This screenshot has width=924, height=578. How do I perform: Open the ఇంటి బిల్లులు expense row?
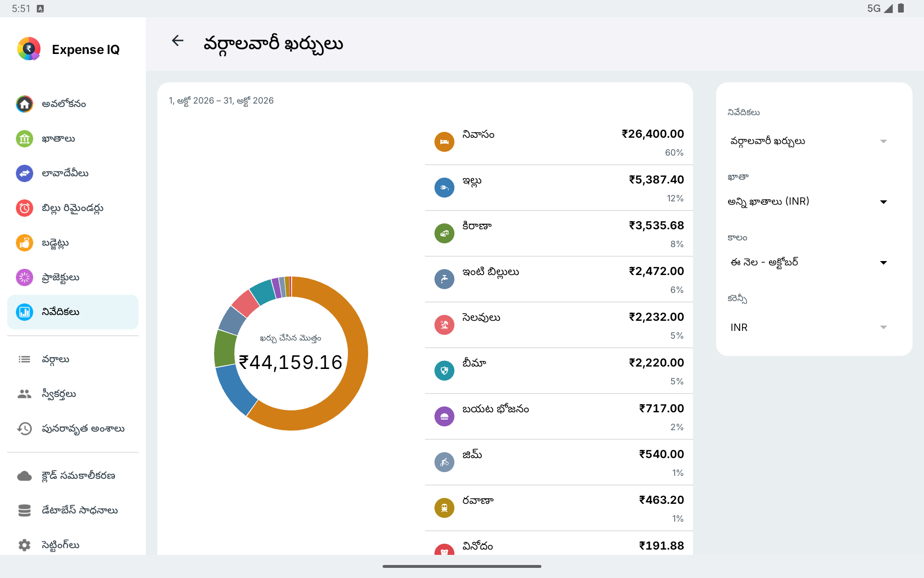[x=559, y=279]
